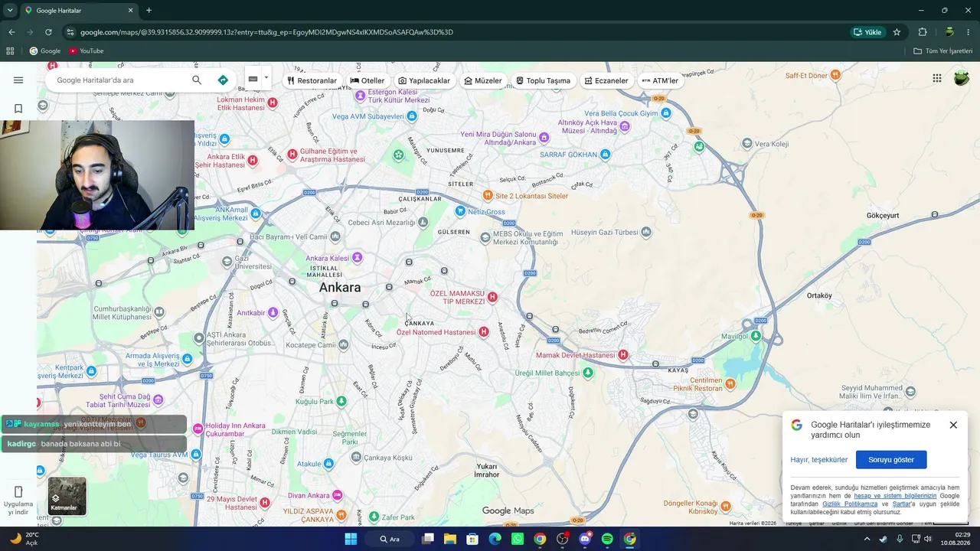This screenshot has width=980, height=551.
Task: Open Chrome extensions puzzle icon
Action: click(x=923, y=32)
